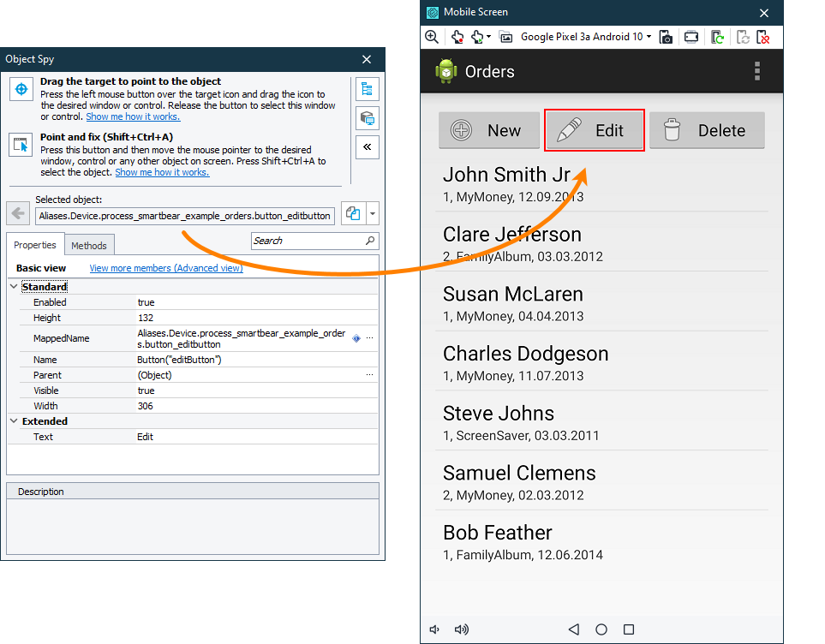Image resolution: width=825 pixels, height=644 pixels.
Task: Mute the device using the speaker icon
Action: point(434,629)
